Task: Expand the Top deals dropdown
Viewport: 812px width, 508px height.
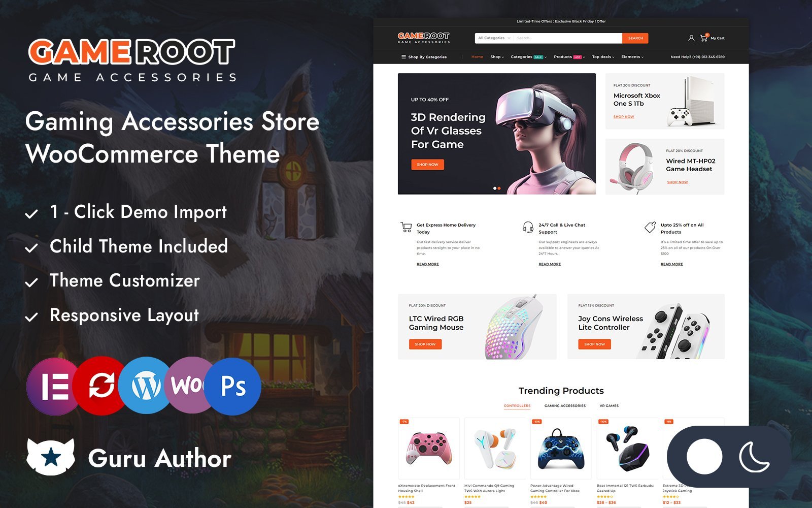Action: [x=603, y=57]
